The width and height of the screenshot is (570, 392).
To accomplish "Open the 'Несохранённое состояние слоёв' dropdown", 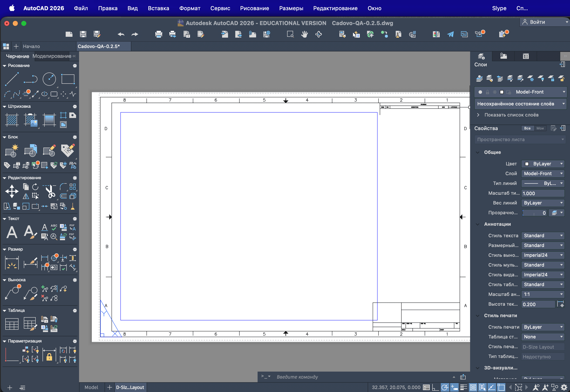I will click(520, 104).
